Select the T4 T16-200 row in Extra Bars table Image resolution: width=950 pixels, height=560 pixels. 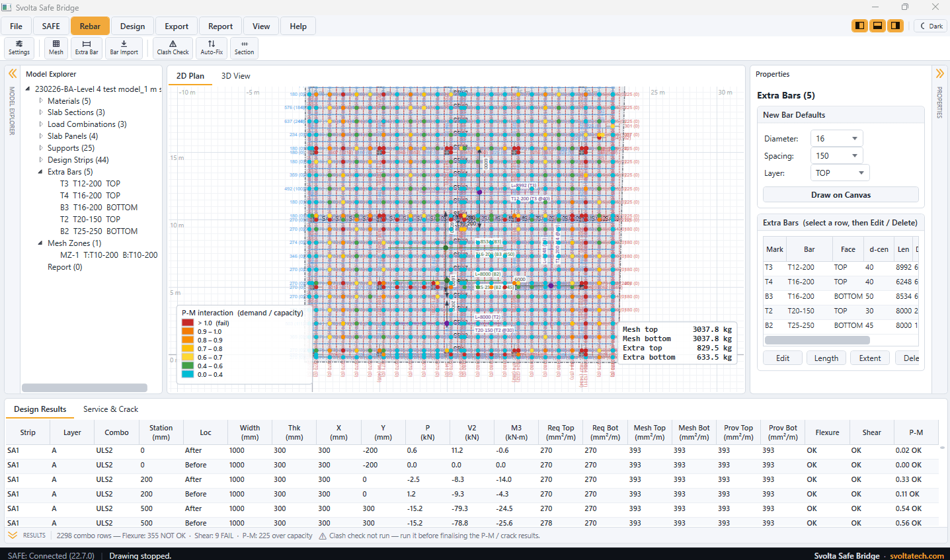[840, 282]
